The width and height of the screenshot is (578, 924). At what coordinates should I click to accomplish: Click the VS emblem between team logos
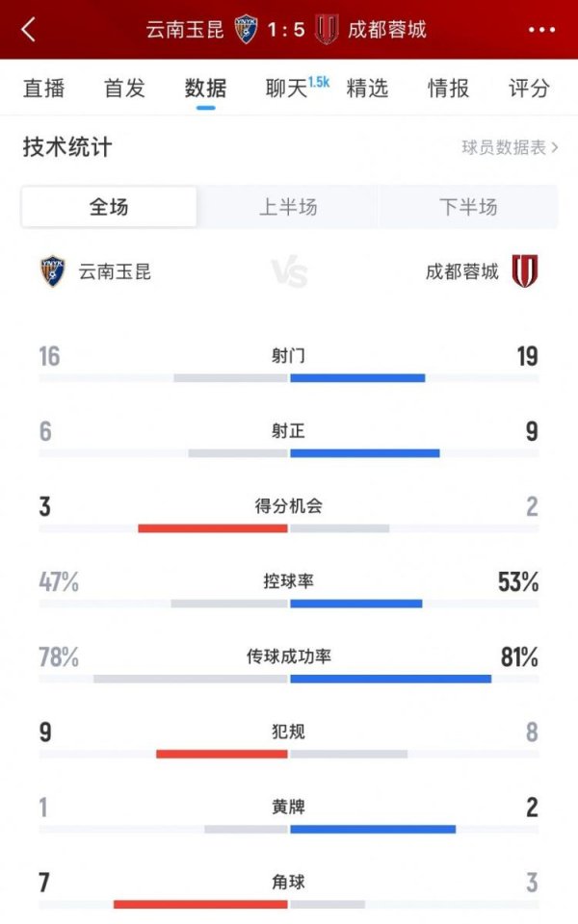click(x=289, y=272)
